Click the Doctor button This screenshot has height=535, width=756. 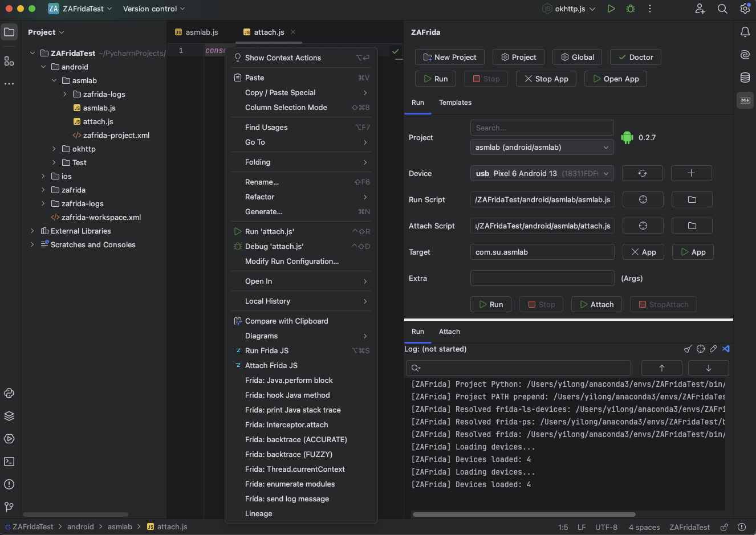[x=636, y=57]
